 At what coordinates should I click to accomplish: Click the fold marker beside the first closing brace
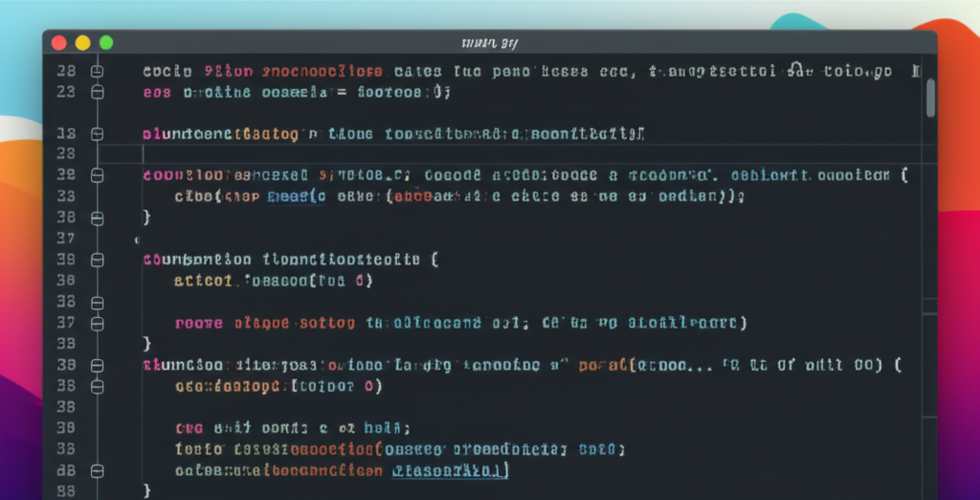coord(96,217)
